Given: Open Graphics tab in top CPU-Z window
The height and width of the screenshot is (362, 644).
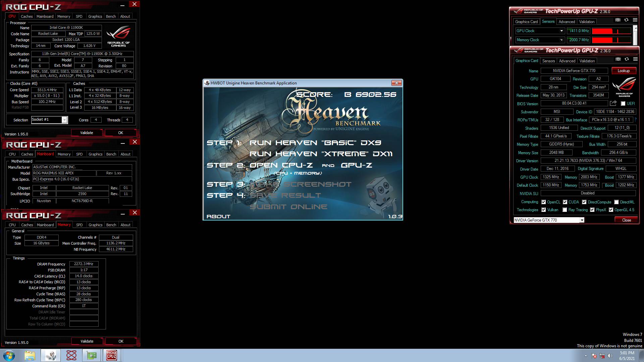Looking at the screenshot, I should pyautogui.click(x=95, y=16).
